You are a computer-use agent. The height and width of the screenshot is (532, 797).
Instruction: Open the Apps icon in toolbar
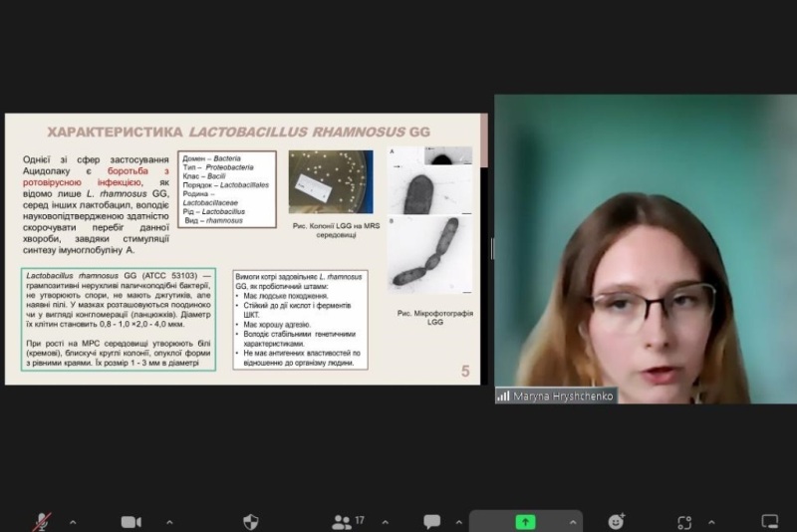tap(684, 521)
